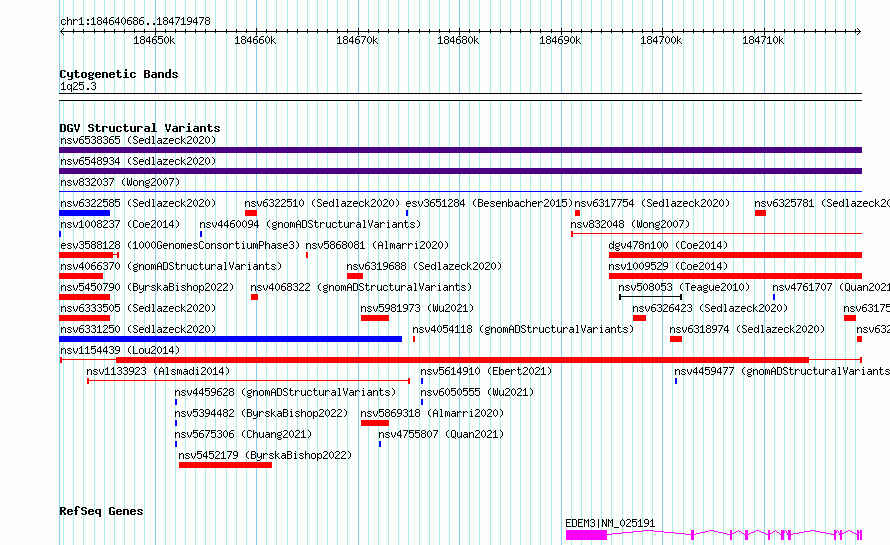Select the esv3588128 1000Genomes variant label

point(180,245)
